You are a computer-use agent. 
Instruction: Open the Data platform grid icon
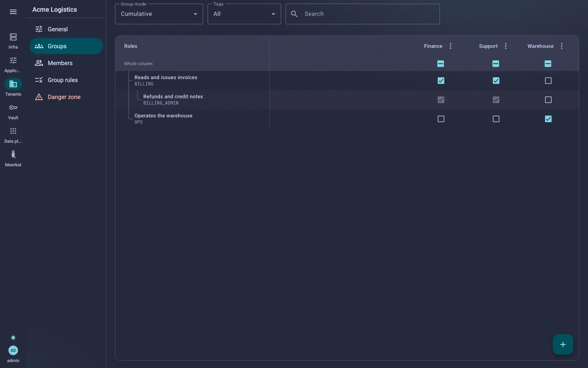pos(13,131)
